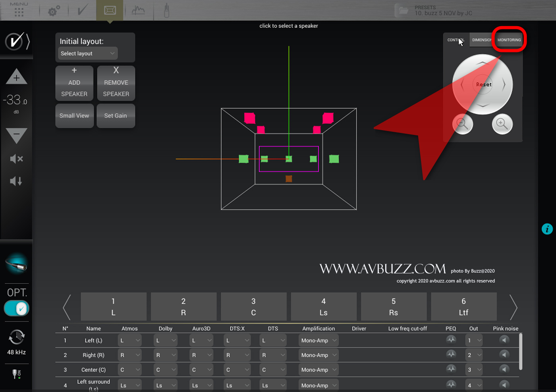Open the settings gears icon

54,11
